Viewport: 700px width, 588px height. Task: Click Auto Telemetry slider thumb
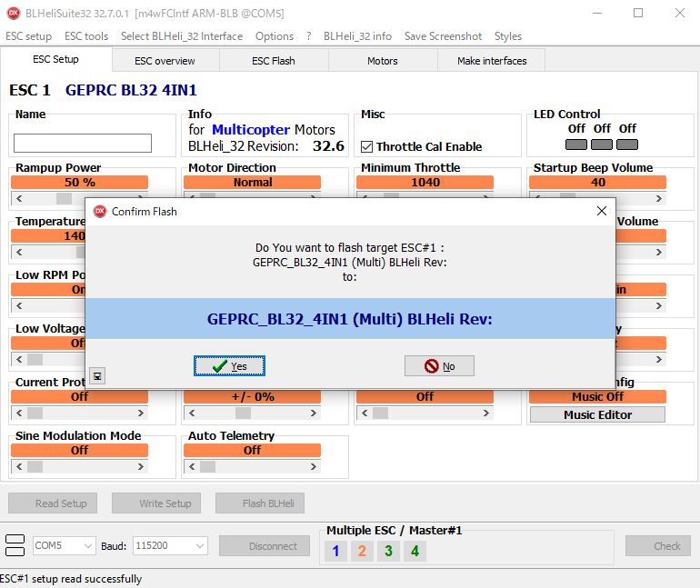click(x=207, y=466)
